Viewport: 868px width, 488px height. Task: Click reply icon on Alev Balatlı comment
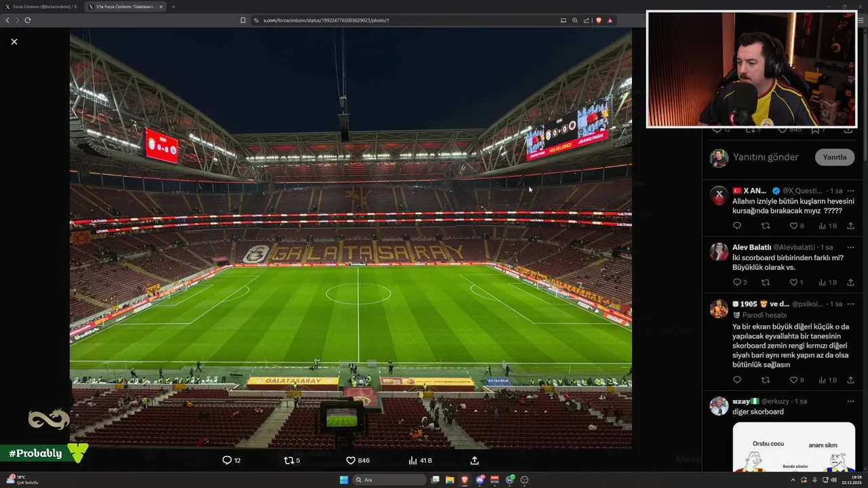(737, 283)
